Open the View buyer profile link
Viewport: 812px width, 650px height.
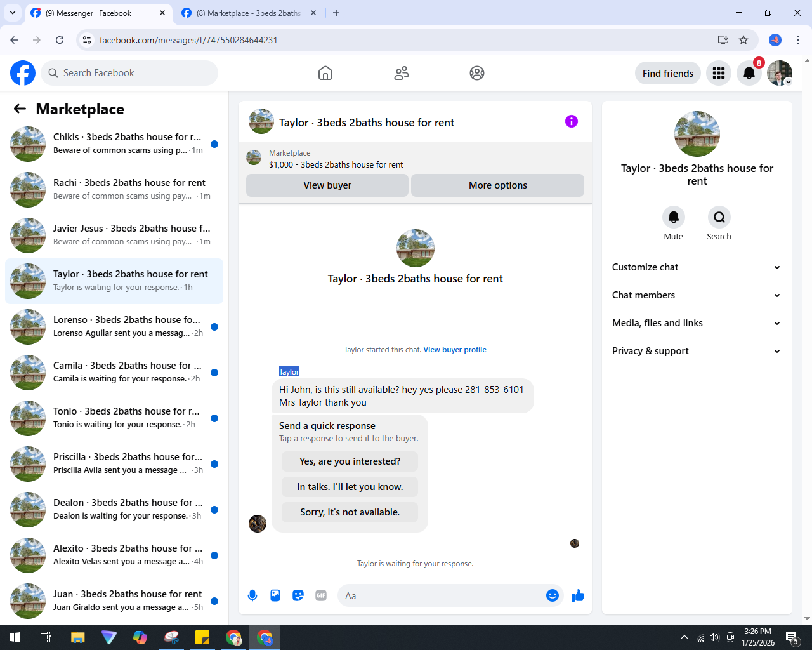(x=455, y=350)
